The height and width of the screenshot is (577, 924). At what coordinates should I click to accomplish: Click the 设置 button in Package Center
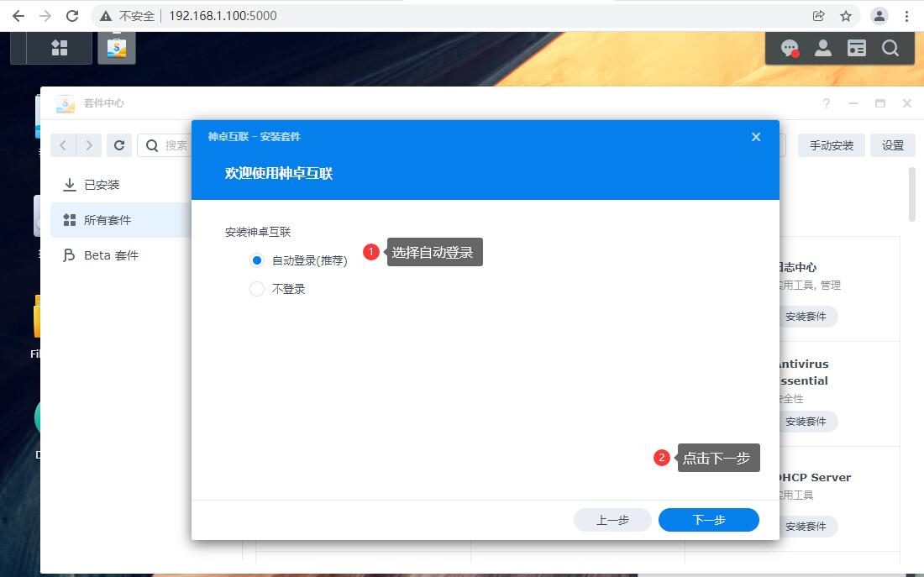click(892, 145)
